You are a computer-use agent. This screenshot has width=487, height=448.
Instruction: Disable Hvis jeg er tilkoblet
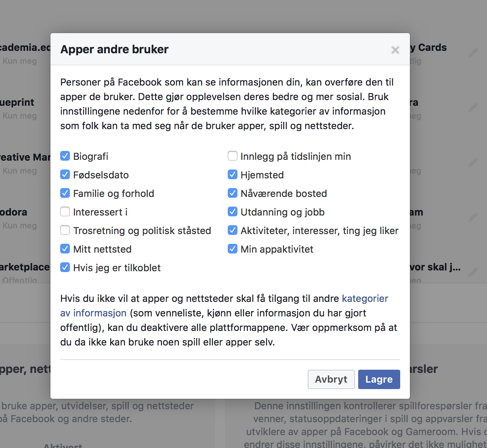(x=65, y=267)
